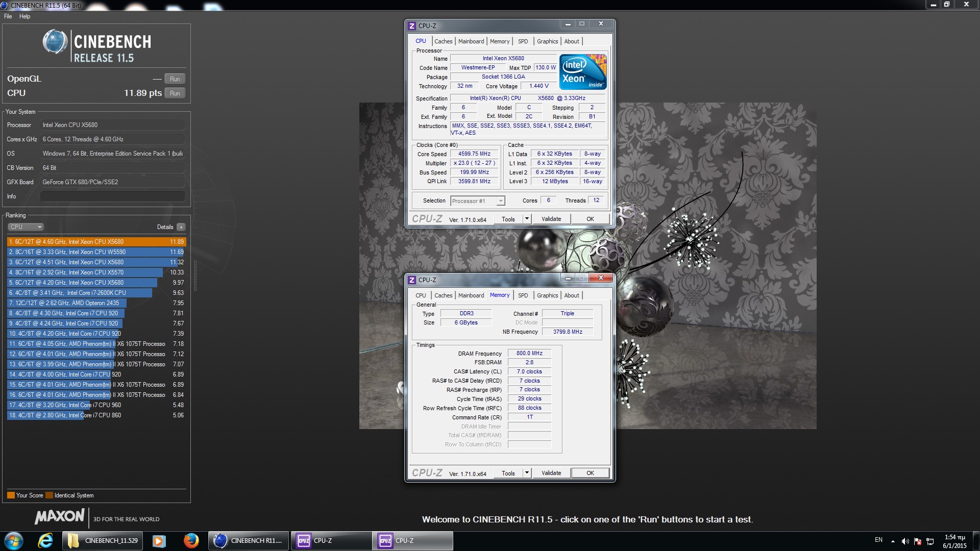Click the system clock date and time
Screen dimensions: 980x551
coord(954,541)
